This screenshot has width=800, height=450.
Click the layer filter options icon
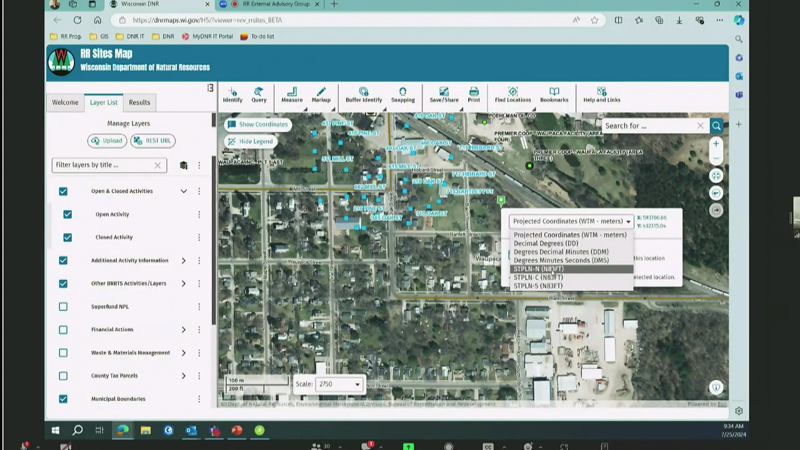click(x=184, y=165)
